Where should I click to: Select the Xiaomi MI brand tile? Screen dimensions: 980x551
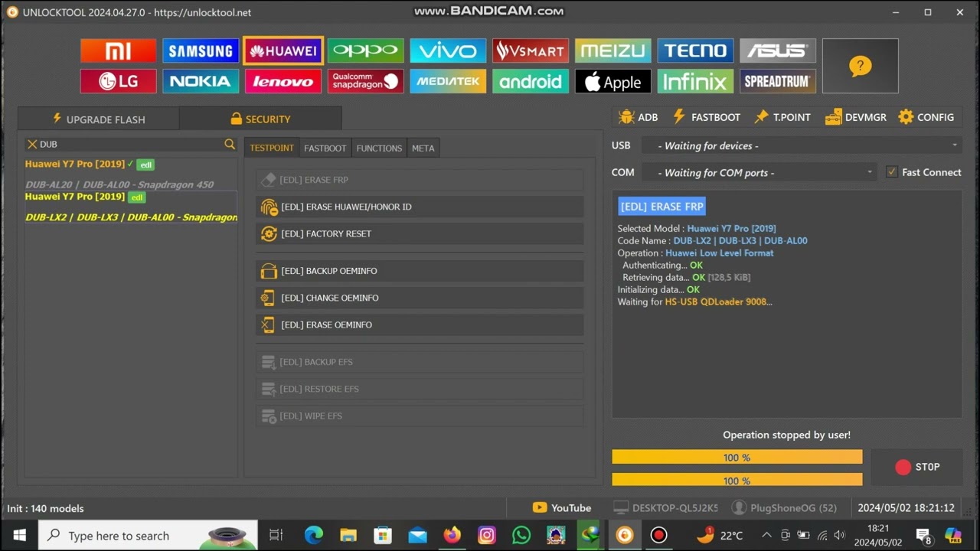(x=118, y=51)
